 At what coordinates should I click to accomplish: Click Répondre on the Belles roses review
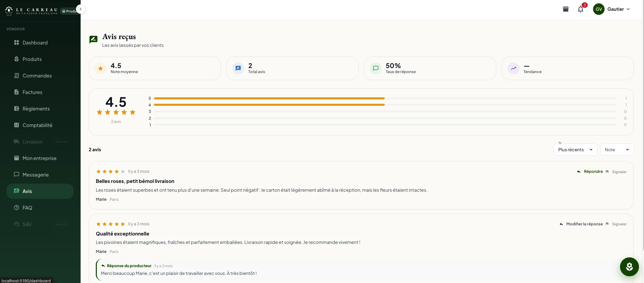(590, 171)
